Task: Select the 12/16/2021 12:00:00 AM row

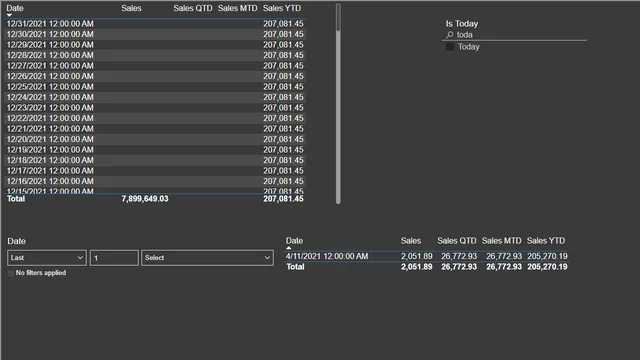Action: click(155, 181)
